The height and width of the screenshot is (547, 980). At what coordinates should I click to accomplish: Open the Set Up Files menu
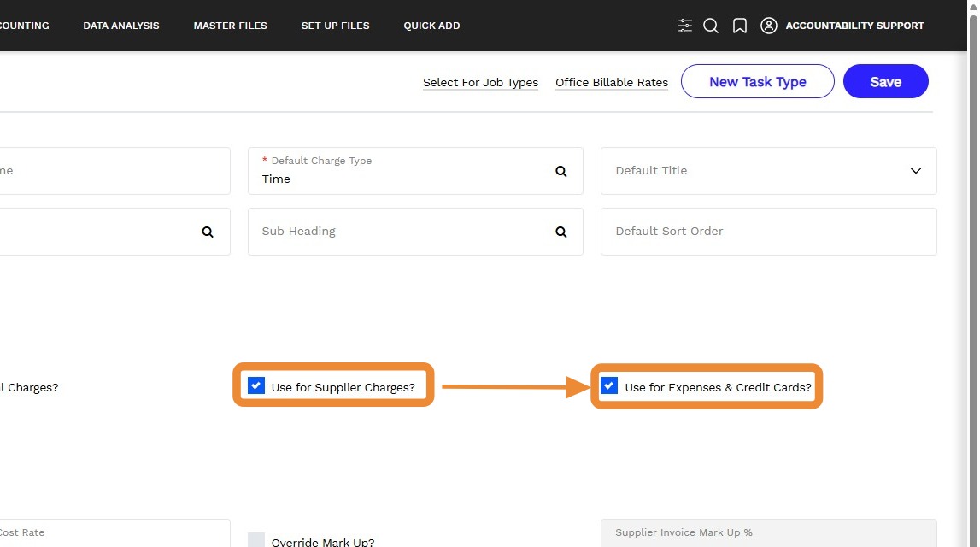click(335, 26)
